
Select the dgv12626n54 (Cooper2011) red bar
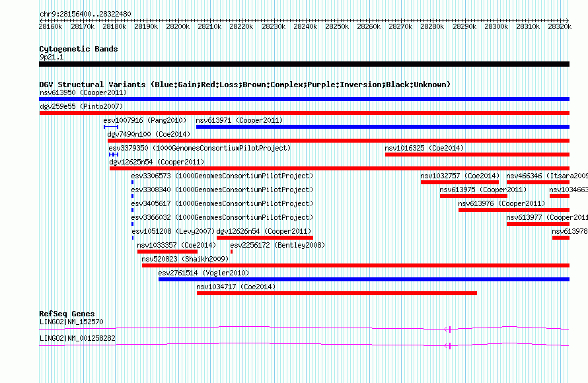[265, 238]
